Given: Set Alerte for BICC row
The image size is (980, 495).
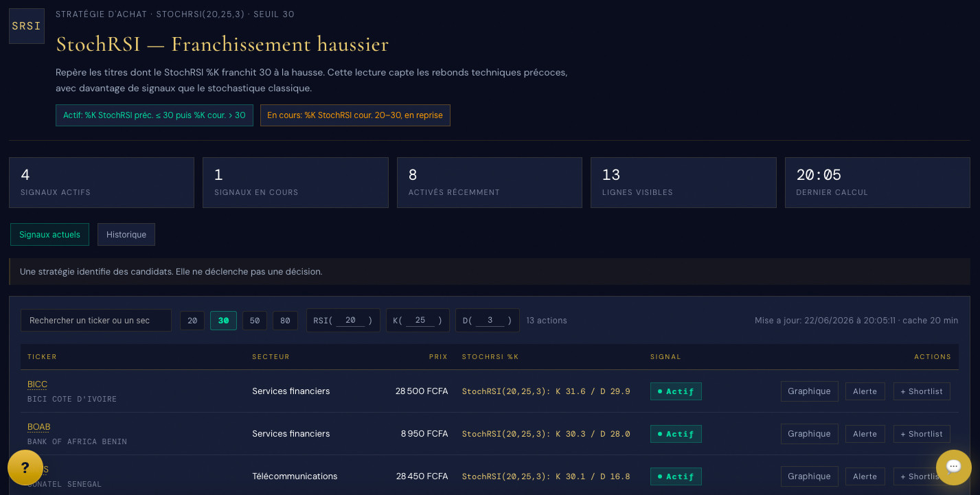Looking at the screenshot, I should click(865, 391).
